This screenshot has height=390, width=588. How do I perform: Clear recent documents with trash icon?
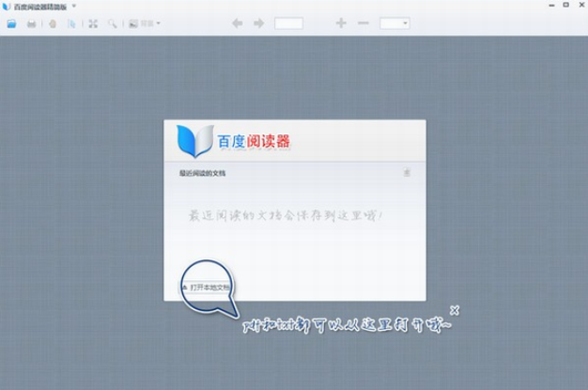tap(407, 173)
